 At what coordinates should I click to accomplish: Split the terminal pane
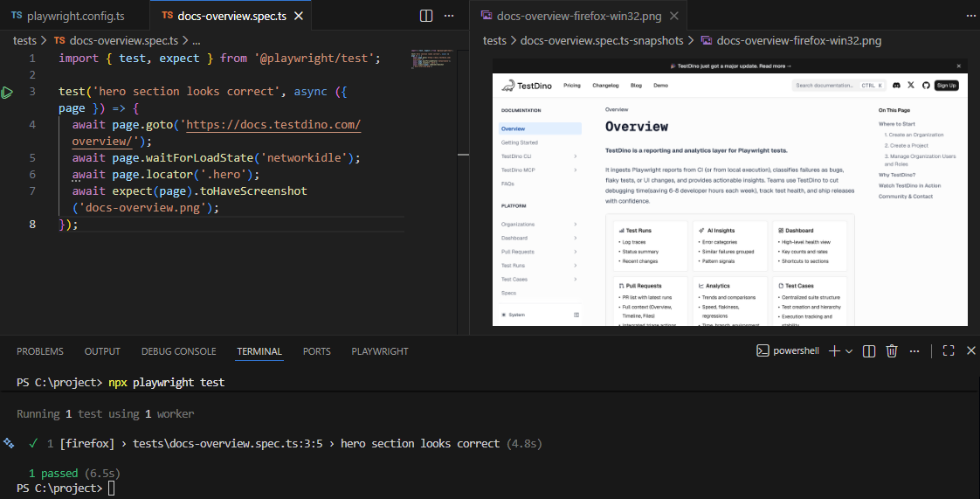tap(869, 350)
